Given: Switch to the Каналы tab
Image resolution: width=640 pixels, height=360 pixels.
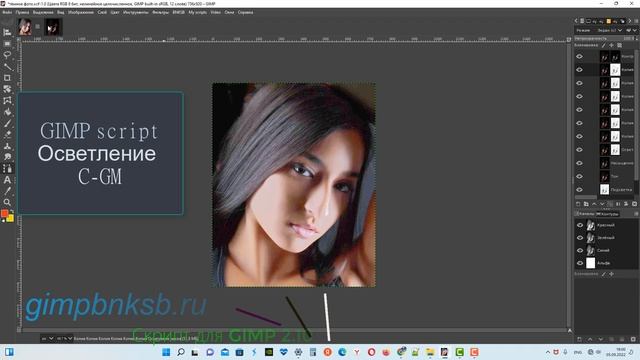Looking at the screenshot, I should pyautogui.click(x=585, y=214).
